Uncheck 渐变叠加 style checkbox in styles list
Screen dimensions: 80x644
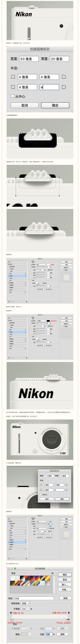click(x=9, y=542)
